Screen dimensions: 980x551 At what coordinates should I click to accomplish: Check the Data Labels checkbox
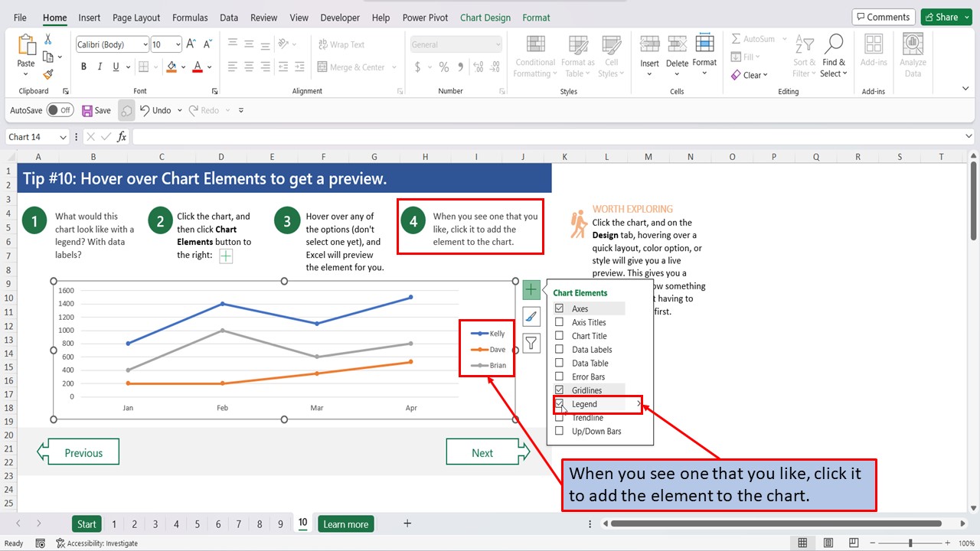pyautogui.click(x=559, y=350)
